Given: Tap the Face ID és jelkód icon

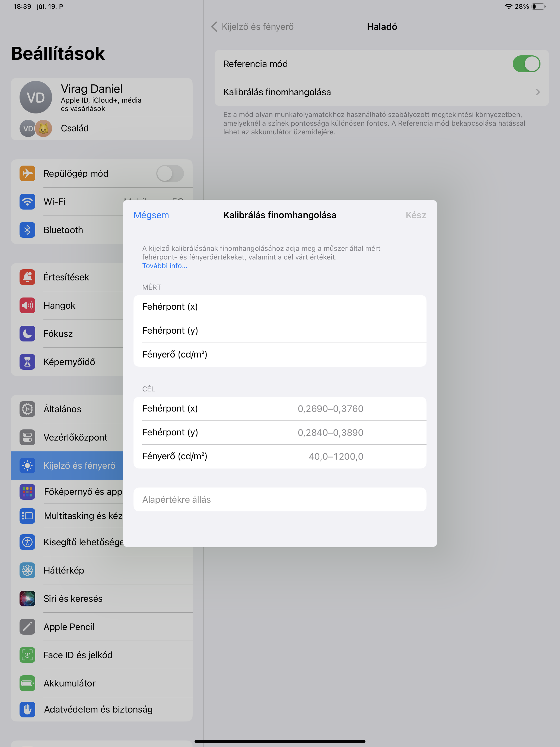Looking at the screenshot, I should tap(27, 655).
